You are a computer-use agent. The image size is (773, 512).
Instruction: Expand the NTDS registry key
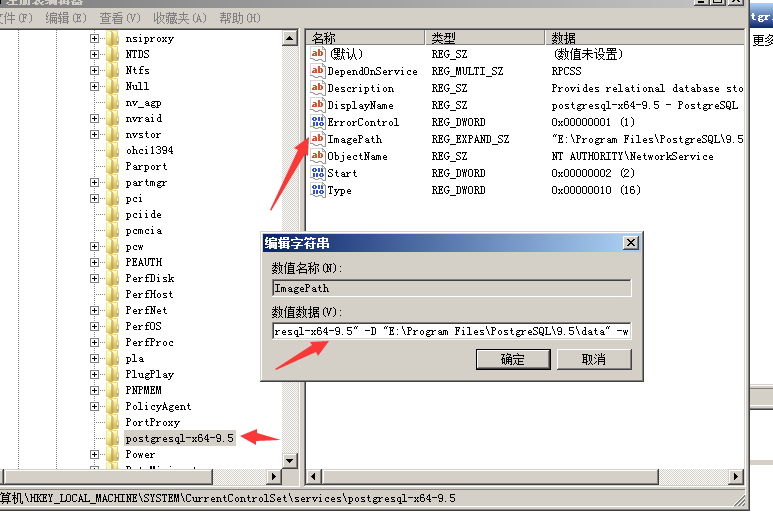[x=95, y=55]
